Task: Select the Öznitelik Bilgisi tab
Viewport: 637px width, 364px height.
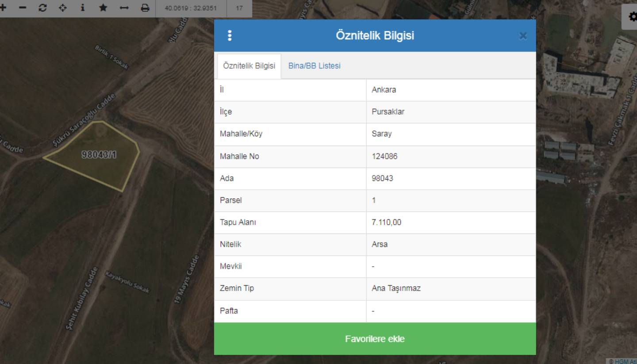Action: (x=249, y=66)
